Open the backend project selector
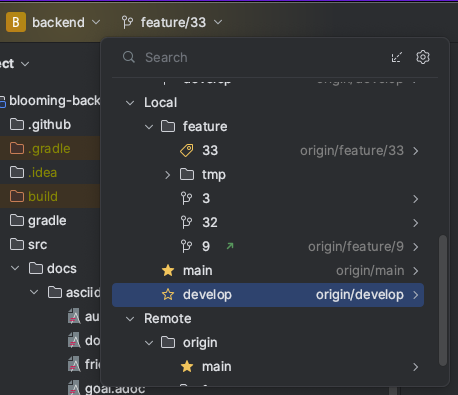 click(53, 22)
